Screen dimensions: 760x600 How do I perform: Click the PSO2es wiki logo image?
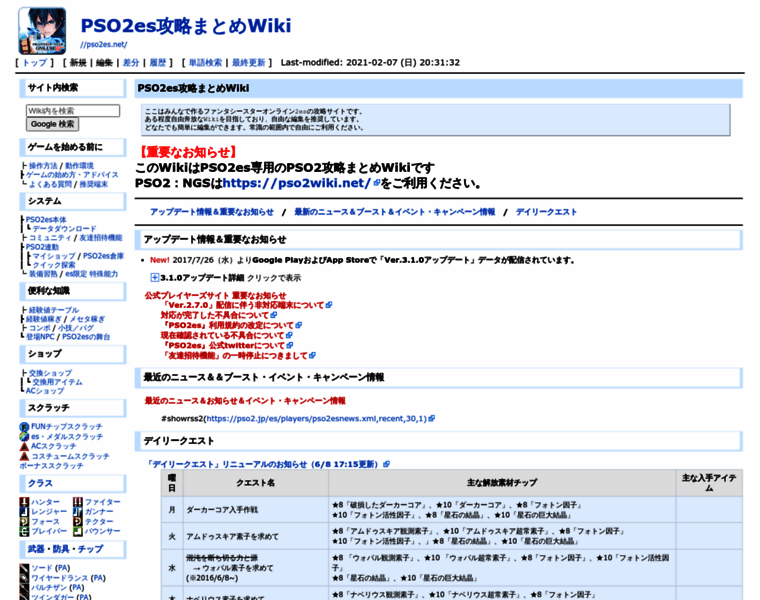tap(42, 31)
